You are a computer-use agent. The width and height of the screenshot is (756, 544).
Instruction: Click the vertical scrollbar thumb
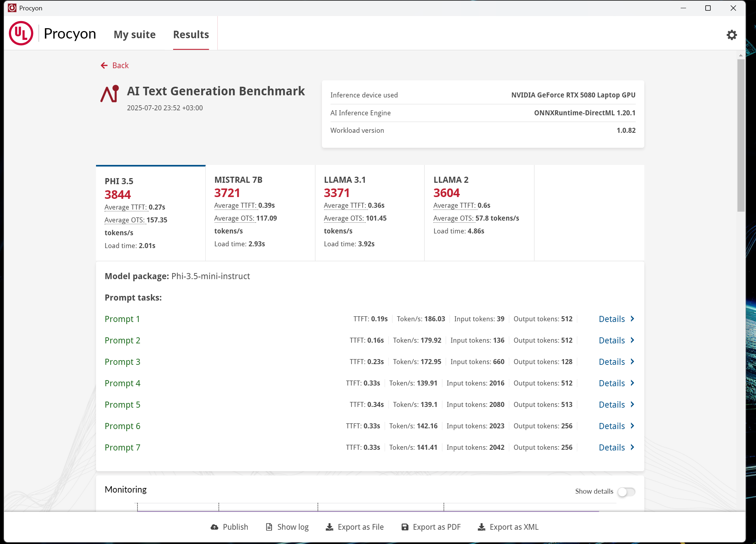click(x=741, y=136)
